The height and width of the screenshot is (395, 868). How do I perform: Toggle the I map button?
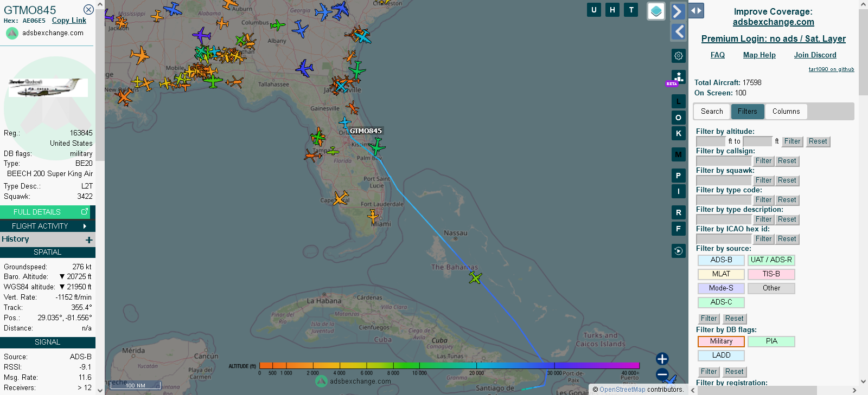click(679, 191)
